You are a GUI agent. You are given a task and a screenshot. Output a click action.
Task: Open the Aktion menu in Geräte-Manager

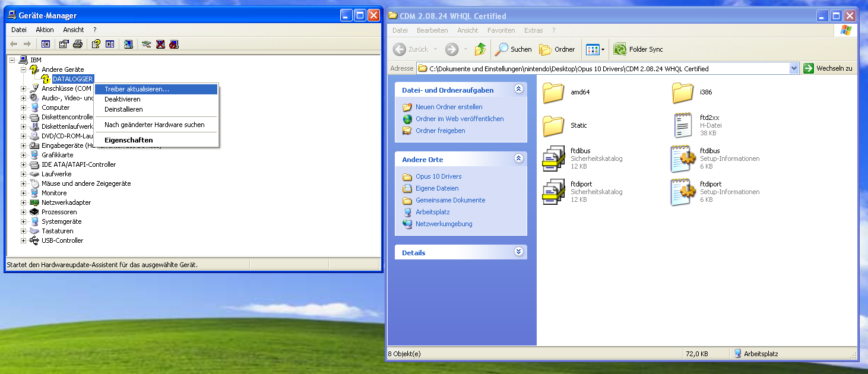pyautogui.click(x=45, y=30)
